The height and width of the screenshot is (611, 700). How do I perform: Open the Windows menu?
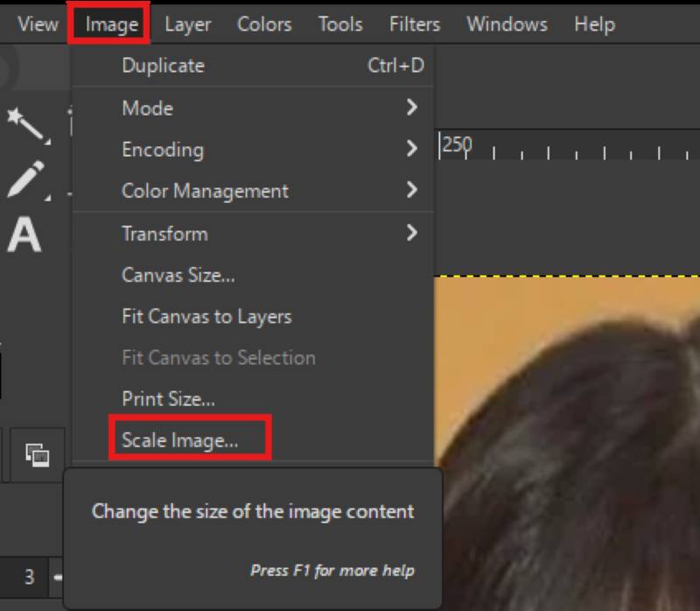507,25
